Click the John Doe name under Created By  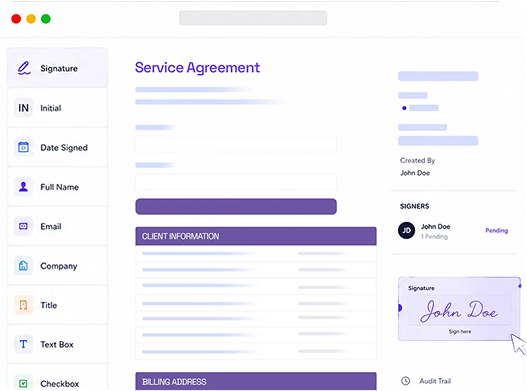(x=415, y=173)
